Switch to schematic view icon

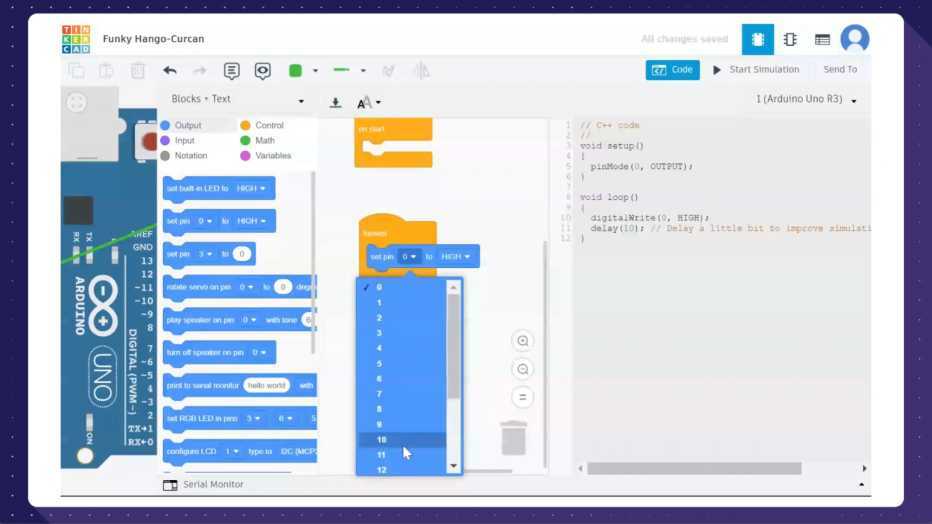[x=790, y=39]
